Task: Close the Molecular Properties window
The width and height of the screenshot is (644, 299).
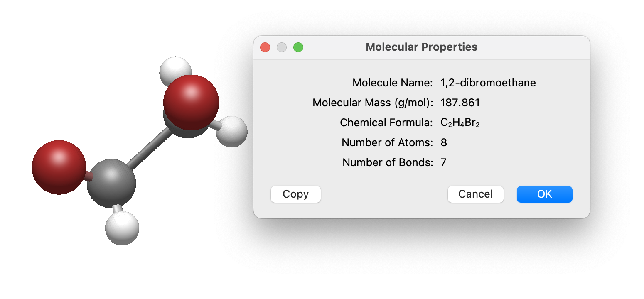Action: 265,47
